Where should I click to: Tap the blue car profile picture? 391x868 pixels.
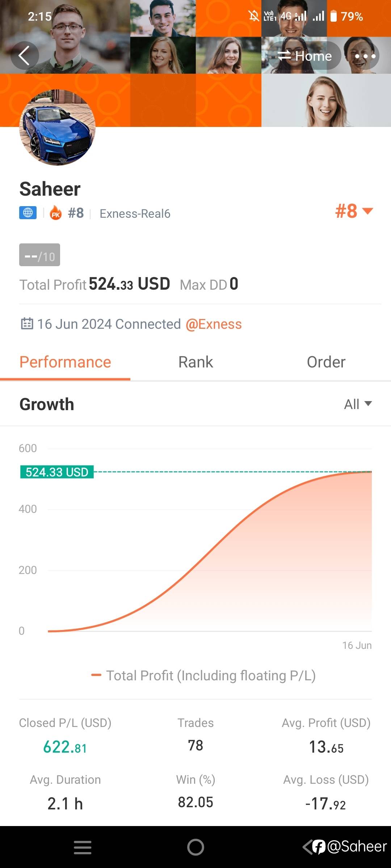58,128
